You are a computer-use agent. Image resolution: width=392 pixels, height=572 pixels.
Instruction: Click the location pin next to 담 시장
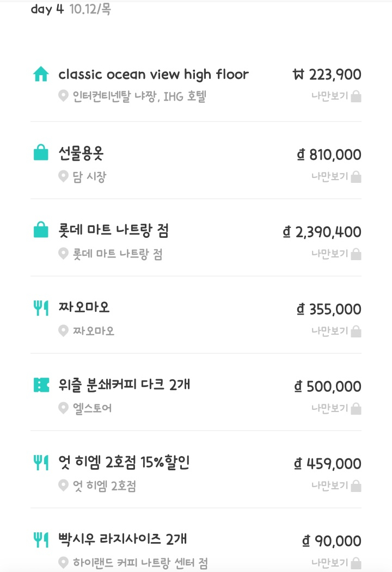pos(63,176)
